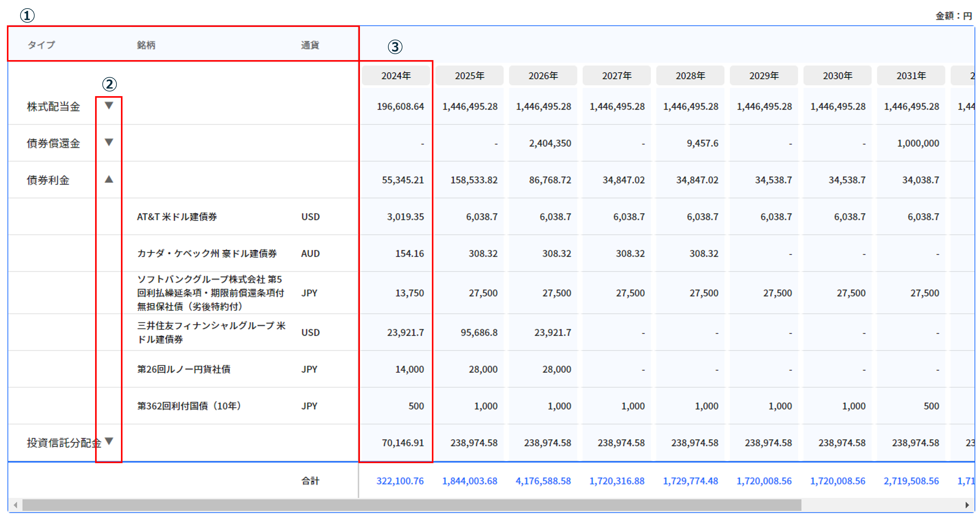
Task: Select the 2024年 column header
Action: [396, 76]
